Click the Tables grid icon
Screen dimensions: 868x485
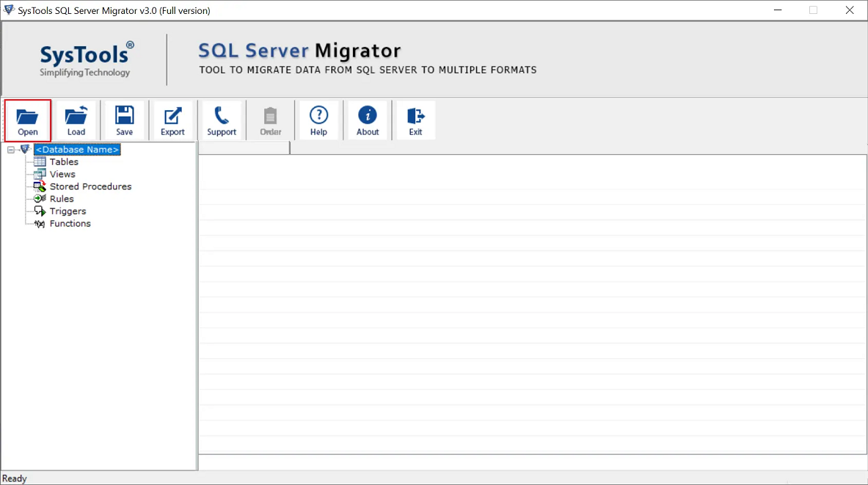[x=40, y=161]
